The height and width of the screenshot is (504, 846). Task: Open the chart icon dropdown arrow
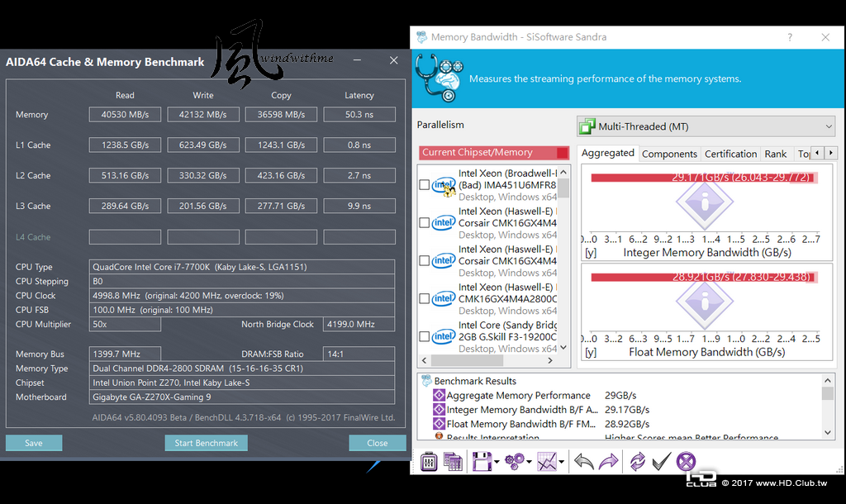tap(562, 462)
